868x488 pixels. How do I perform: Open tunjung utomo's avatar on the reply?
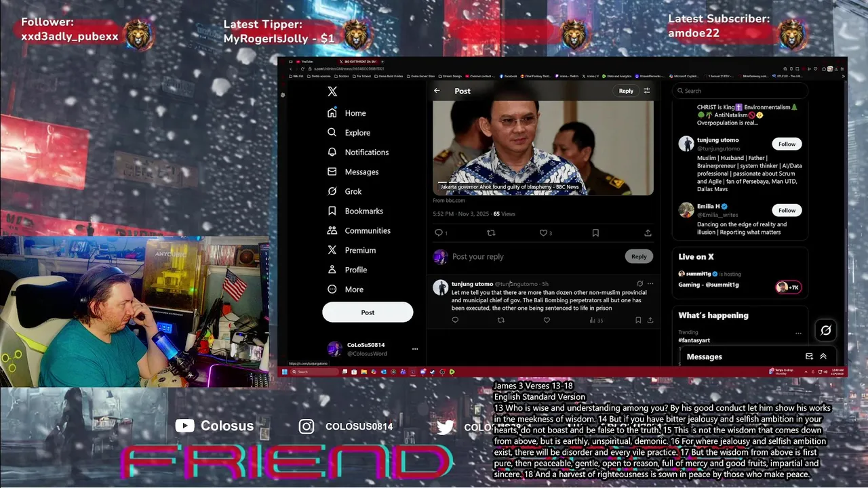point(441,287)
